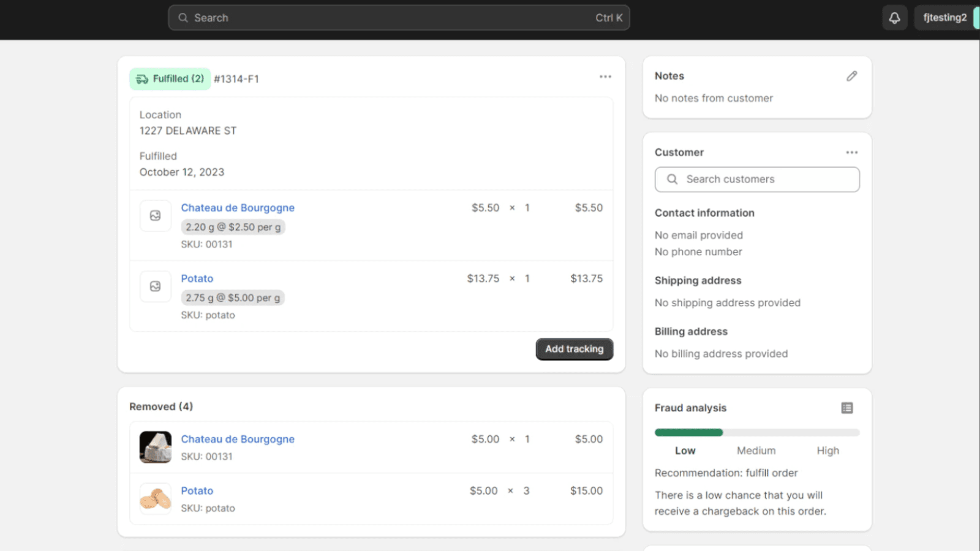The image size is (980, 551).
Task: Click the Fulfilled (2) status badge
Action: click(170, 79)
